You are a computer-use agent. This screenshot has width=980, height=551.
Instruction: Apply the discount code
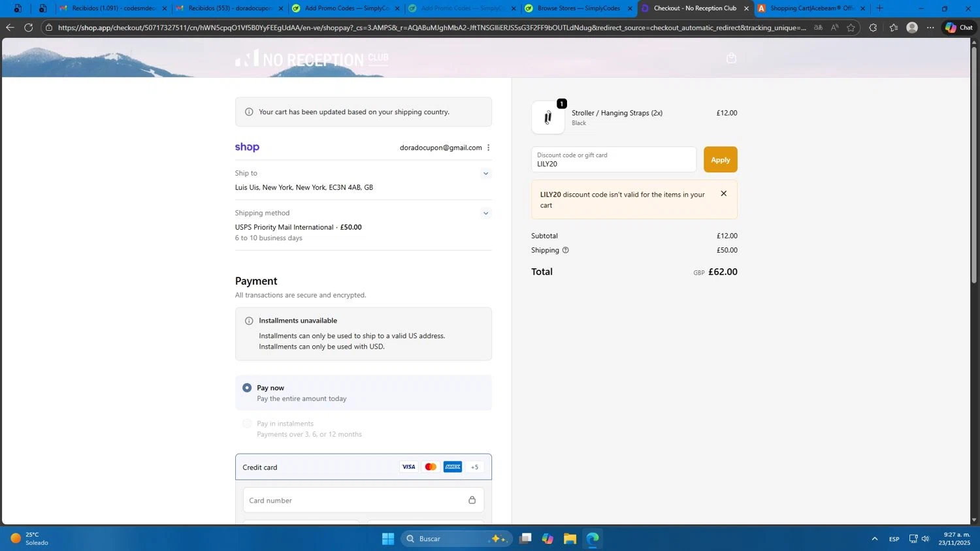(720, 159)
